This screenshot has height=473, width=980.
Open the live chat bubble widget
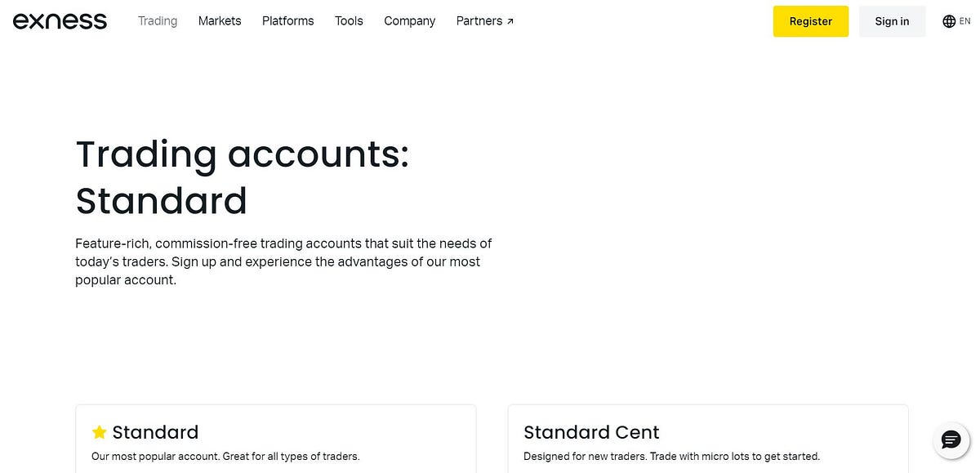[x=951, y=440]
